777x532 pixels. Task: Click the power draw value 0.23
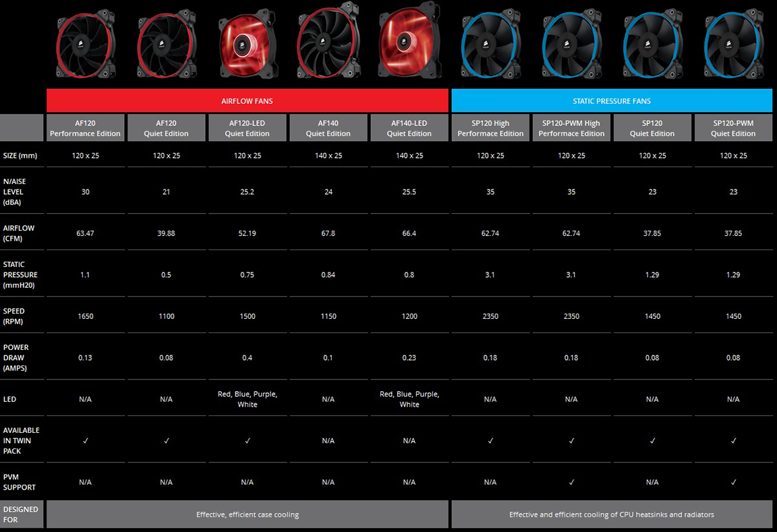coord(409,357)
